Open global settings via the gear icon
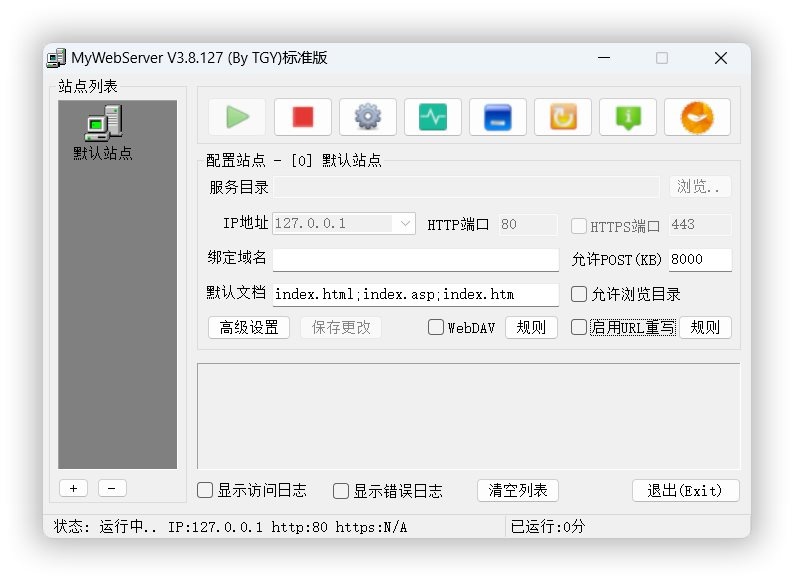Screen dimensions: 794x581 coord(368,117)
